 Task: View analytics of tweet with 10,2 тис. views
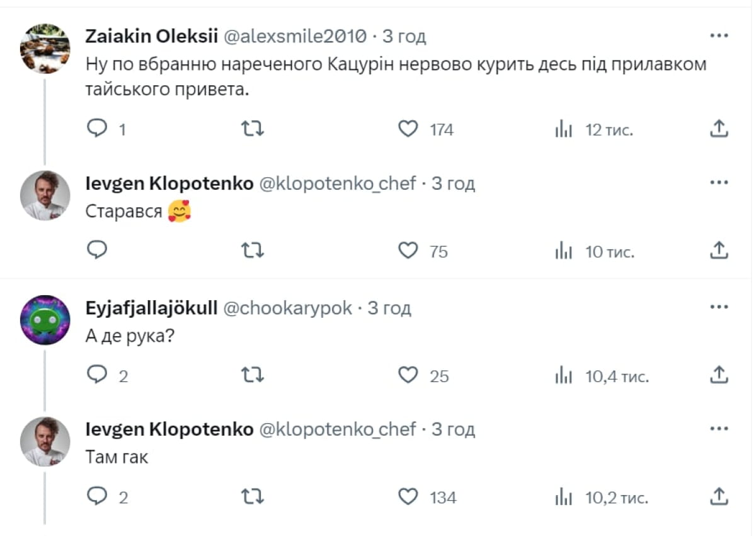click(563, 497)
